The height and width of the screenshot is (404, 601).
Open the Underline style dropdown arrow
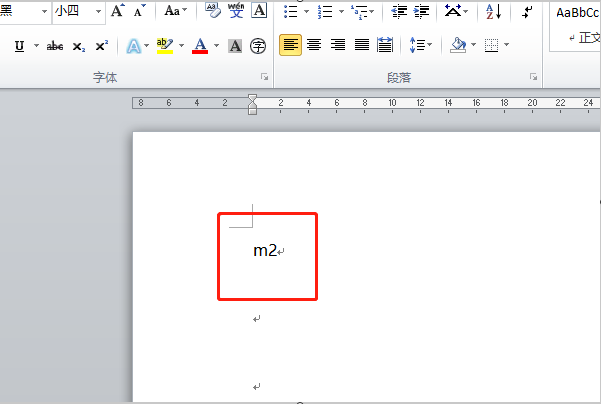(x=36, y=46)
